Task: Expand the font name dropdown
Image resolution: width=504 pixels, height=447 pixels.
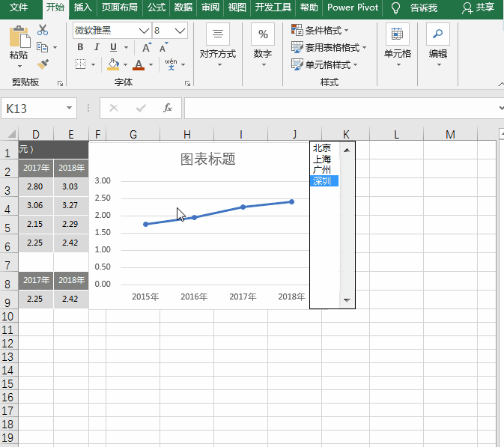Action: [x=144, y=31]
